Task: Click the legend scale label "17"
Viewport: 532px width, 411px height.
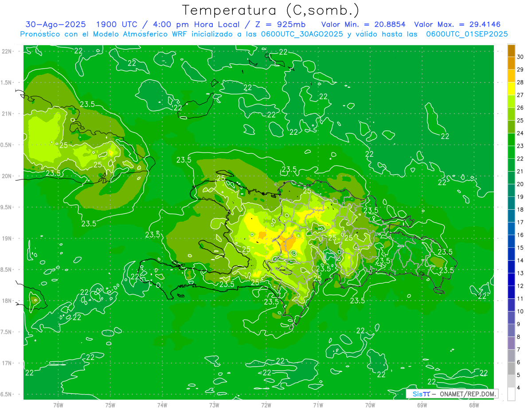Action: [x=520, y=223]
